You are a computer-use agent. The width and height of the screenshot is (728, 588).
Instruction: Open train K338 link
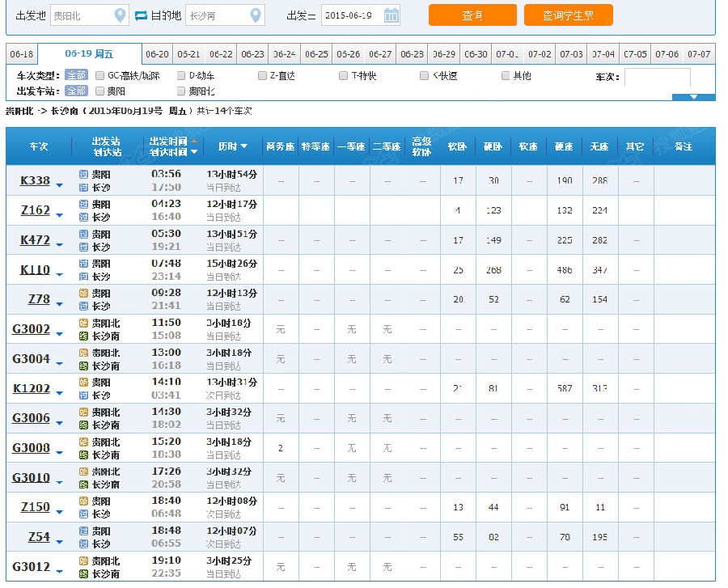[x=36, y=180]
